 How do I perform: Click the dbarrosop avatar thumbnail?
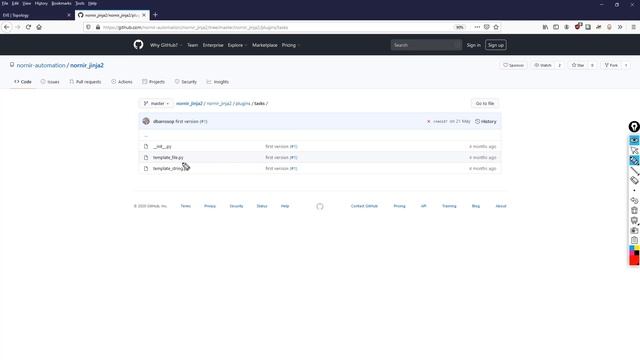tap(146, 121)
